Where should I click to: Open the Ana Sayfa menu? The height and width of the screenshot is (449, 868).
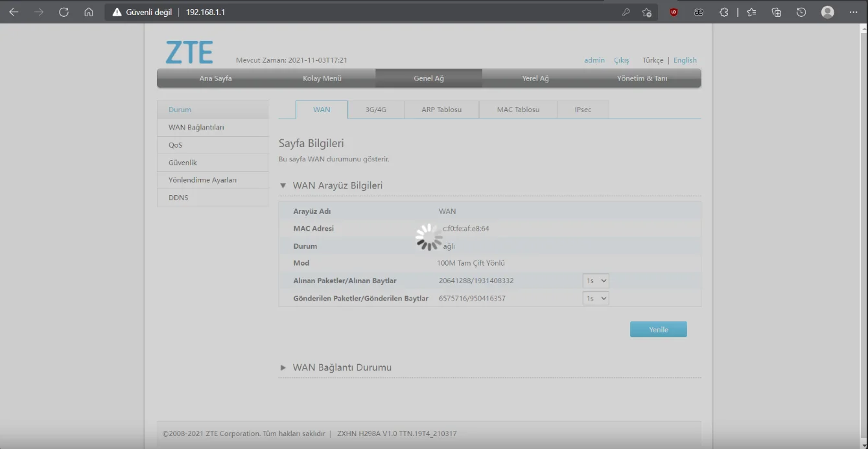pos(215,78)
